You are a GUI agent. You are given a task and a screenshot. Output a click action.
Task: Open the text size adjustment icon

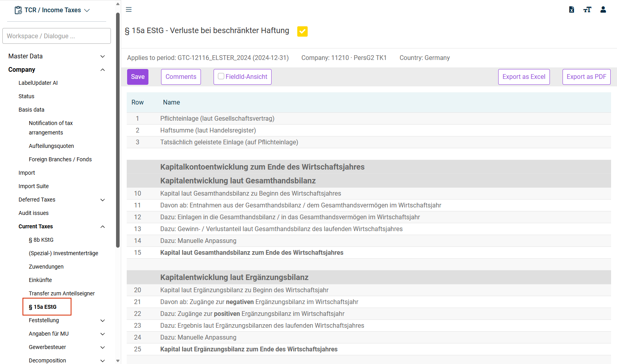[587, 9]
